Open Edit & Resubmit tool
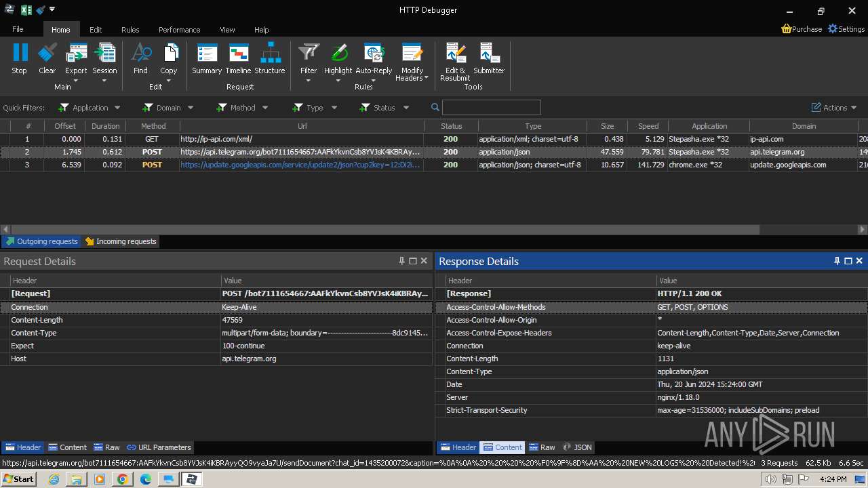Viewport: 868px width, 488px height. click(455, 53)
